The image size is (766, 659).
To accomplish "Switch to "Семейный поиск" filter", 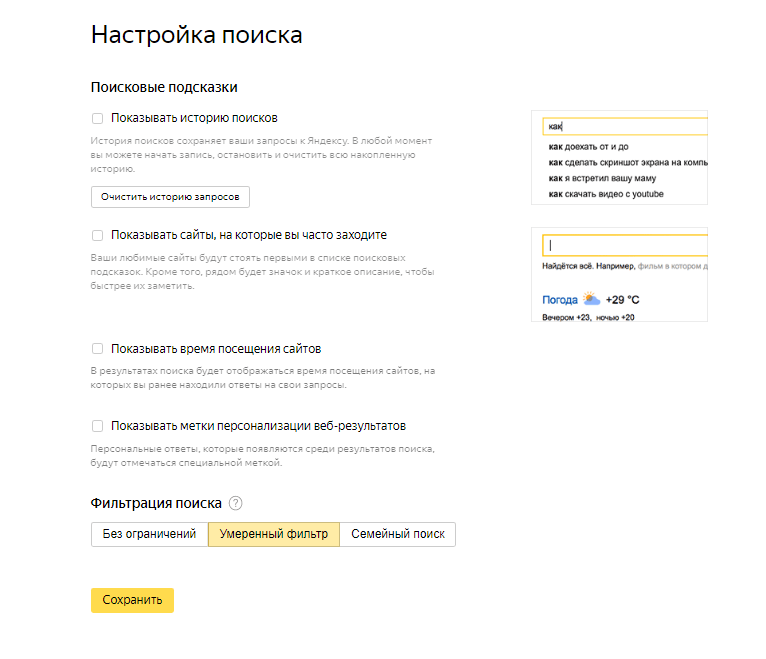I will tap(397, 534).
